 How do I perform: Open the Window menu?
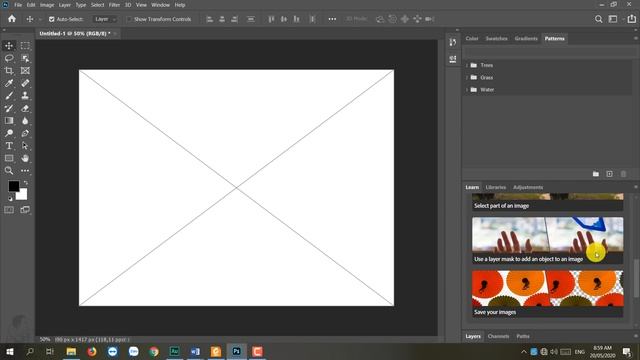coord(160,5)
